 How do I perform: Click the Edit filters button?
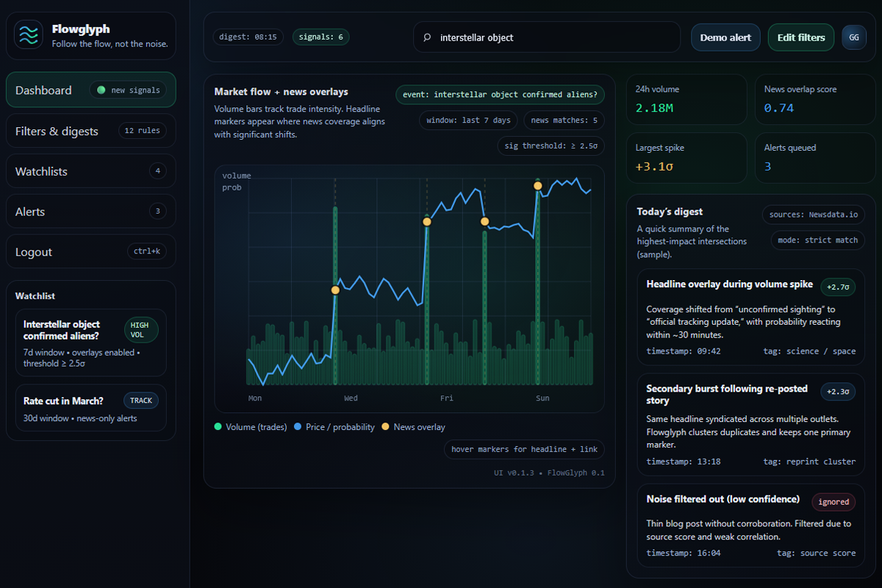800,37
